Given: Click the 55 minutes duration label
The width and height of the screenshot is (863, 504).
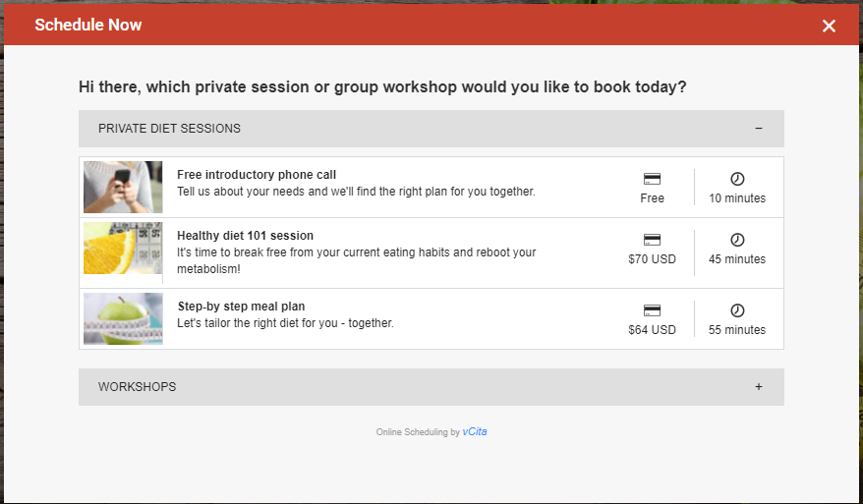Looking at the screenshot, I should tap(737, 329).
